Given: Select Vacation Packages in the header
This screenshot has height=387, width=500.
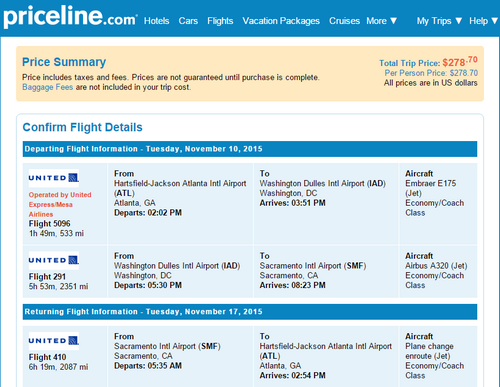Looking at the screenshot, I should coord(281,21).
